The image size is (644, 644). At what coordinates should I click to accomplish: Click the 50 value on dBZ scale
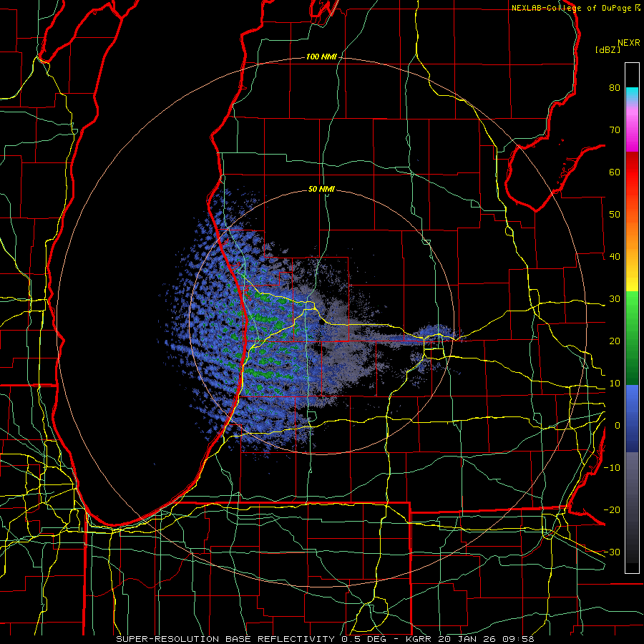pyautogui.click(x=615, y=215)
